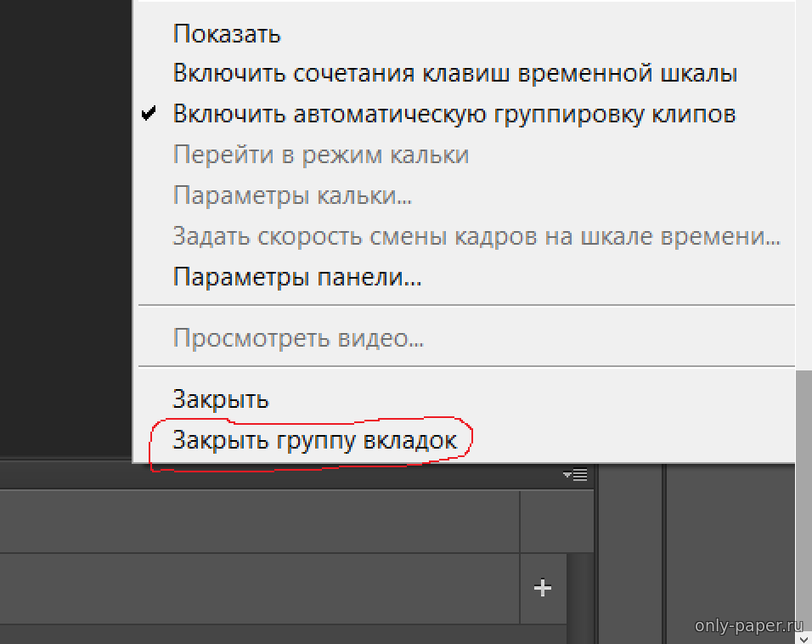
Task: Click the only-paper.ru watermark link
Action: (747, 626)
